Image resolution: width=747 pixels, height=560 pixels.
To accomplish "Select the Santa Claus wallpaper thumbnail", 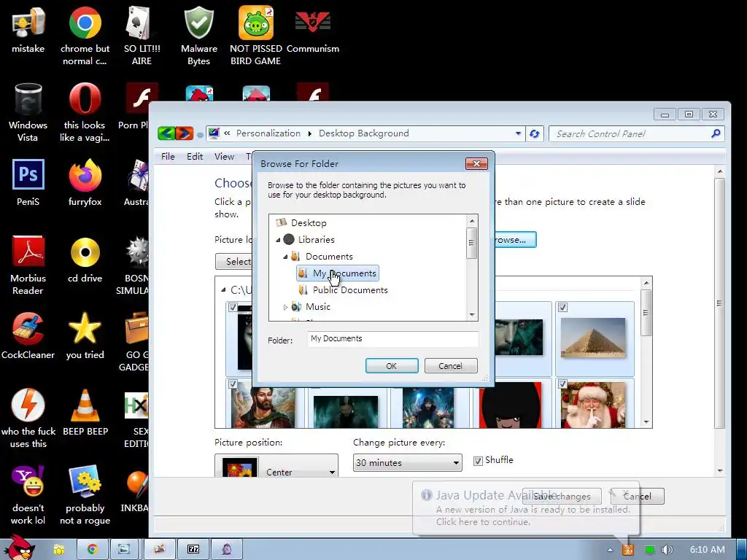I will [593, 405].
